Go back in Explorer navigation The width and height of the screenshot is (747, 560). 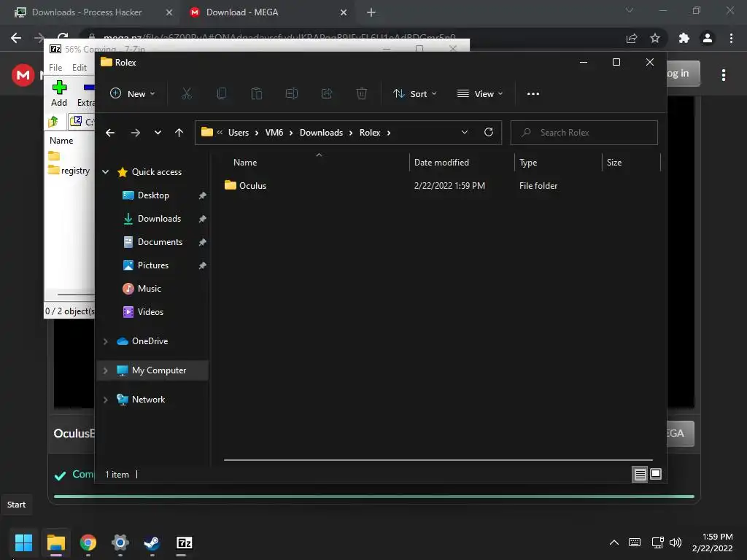click(x=110, y=133)
